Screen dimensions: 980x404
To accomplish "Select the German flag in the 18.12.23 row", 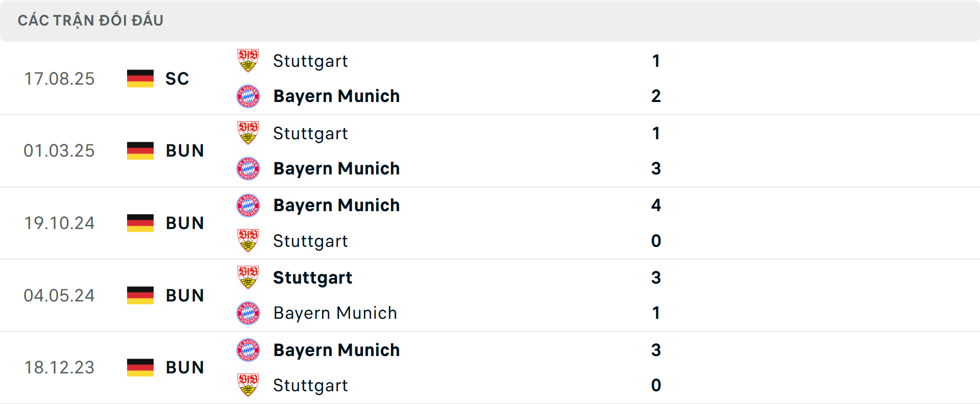I will [x=140, y=367].
